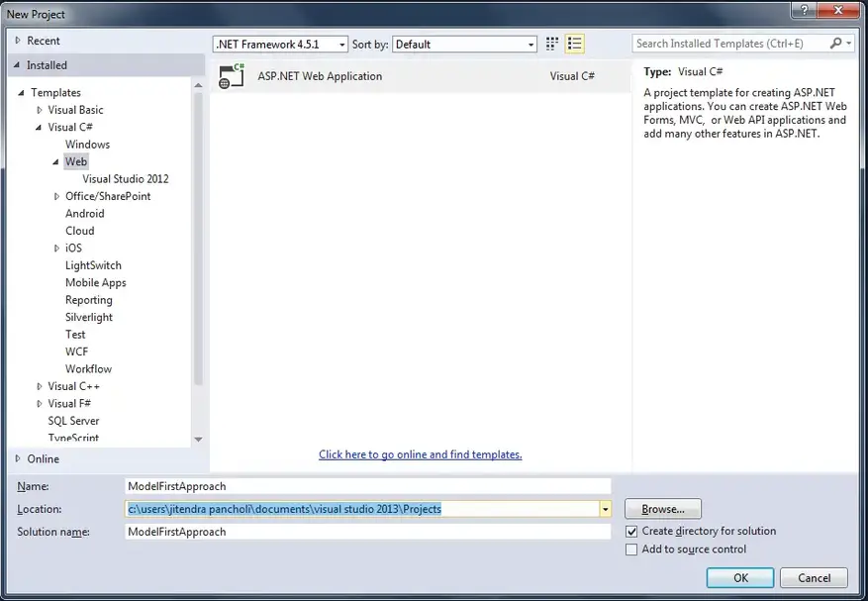Screen dimensions: 868x601
Task: Click the Cancel button
Action: tap(814, 578)
